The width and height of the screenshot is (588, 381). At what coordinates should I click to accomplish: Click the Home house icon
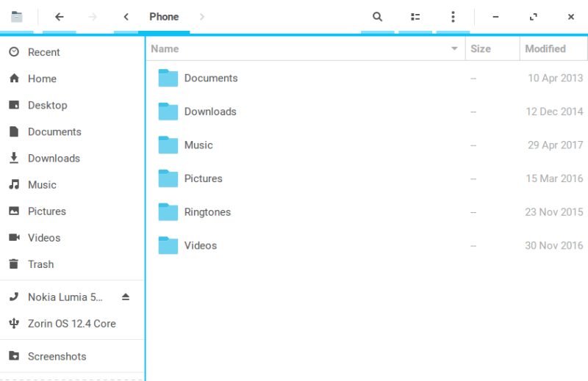click(x=14, y=78)
